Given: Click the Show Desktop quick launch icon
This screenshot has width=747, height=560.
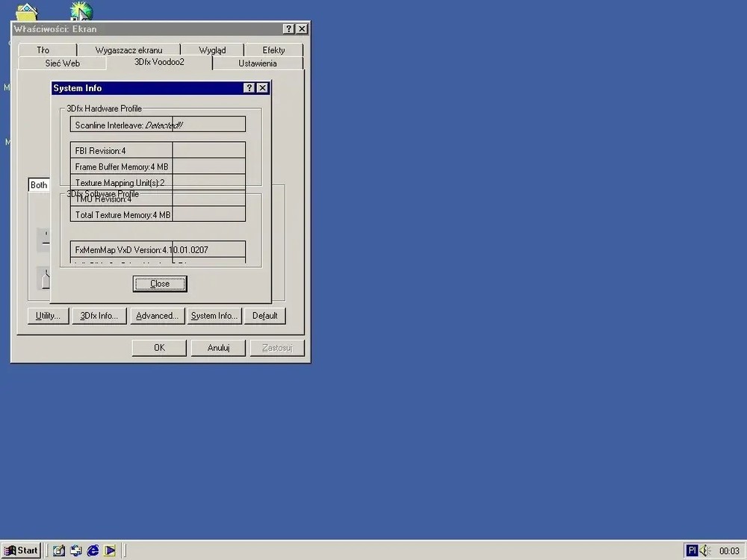Looking at the screenshot, I should [x=58, y=550].
